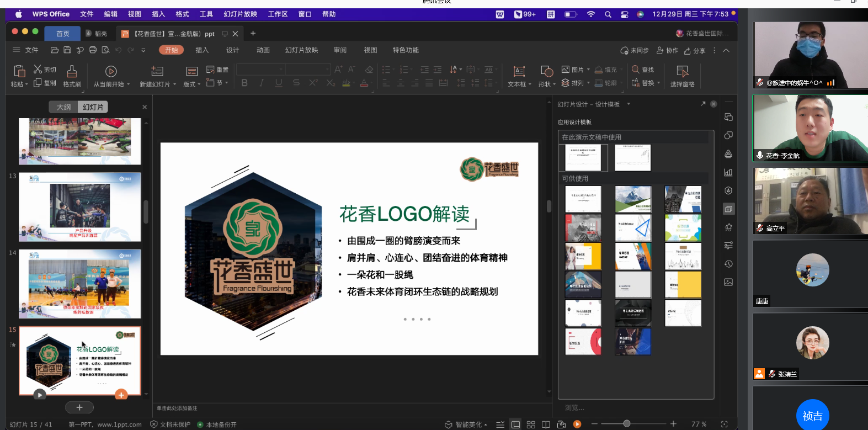
Task: Click the Find (查找) magnifier icon
Action: (636, 70)
